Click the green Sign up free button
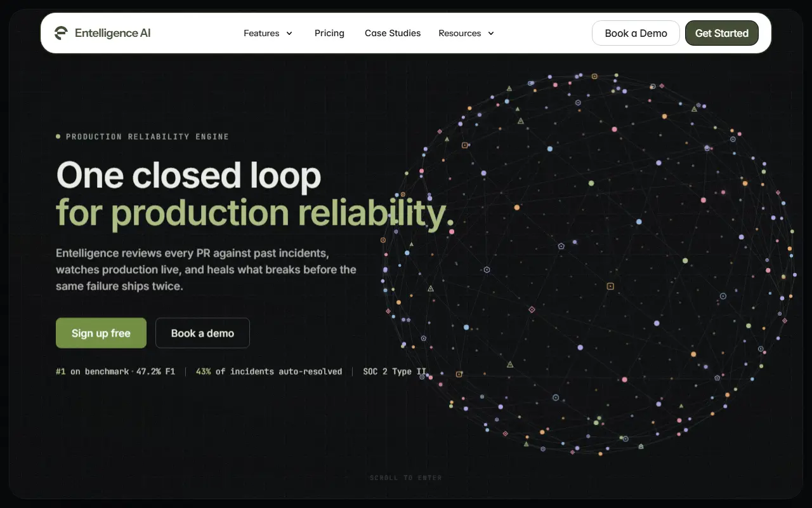 tap(101, 333)
